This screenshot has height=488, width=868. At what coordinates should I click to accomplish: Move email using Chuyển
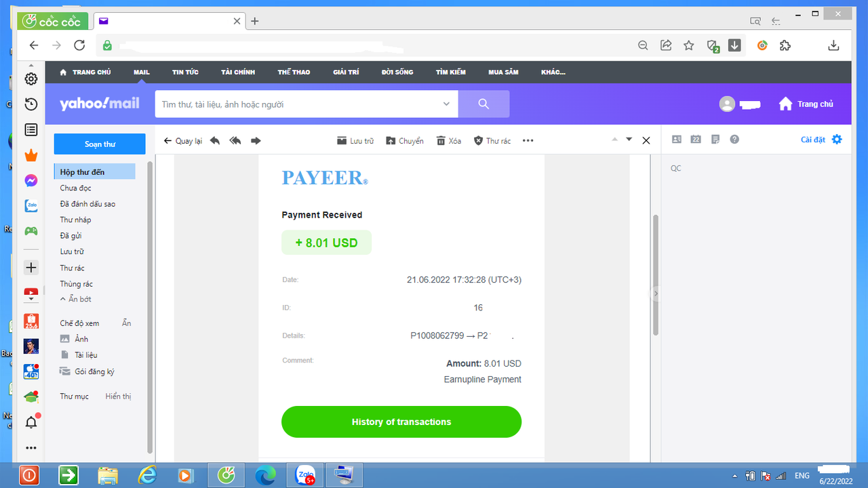(404, 140)
